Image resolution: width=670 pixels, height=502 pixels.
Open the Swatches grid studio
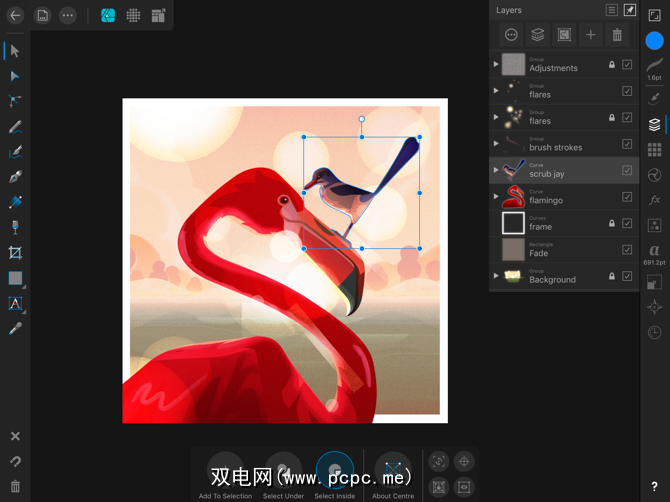(654, 150)
